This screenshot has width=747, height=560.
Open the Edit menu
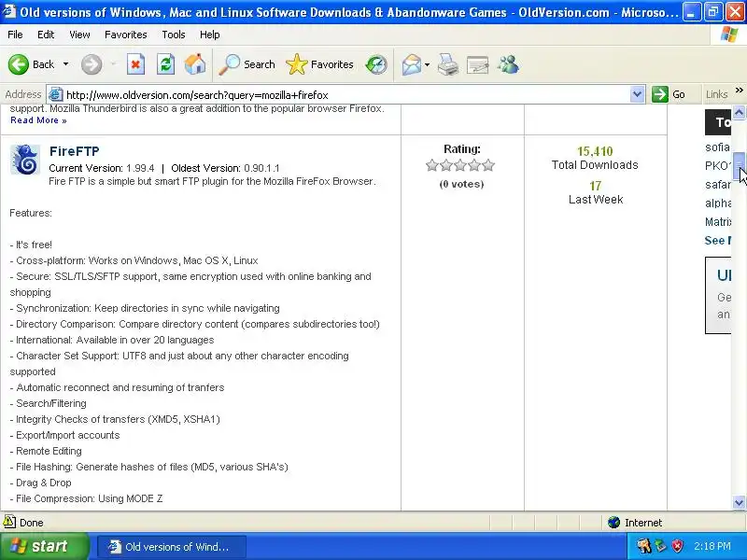pyautogui.click(x=46, y=35)
